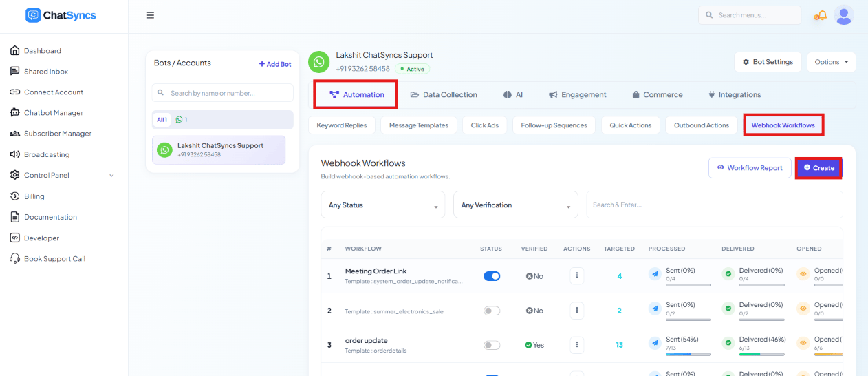This screenshot has width=868, height=376.
Task: Open Dashboard from the sidebar
Action: (43, 50)
